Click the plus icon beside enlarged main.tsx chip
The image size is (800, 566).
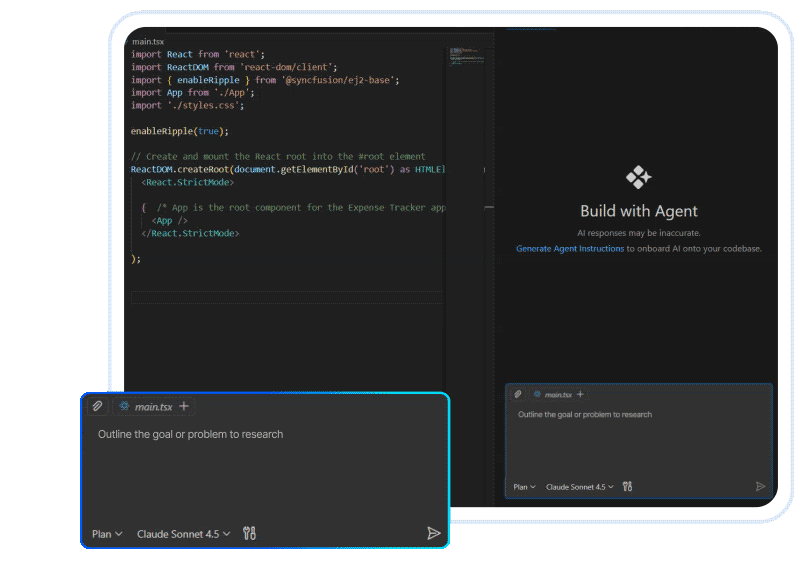tap(184, 407)
